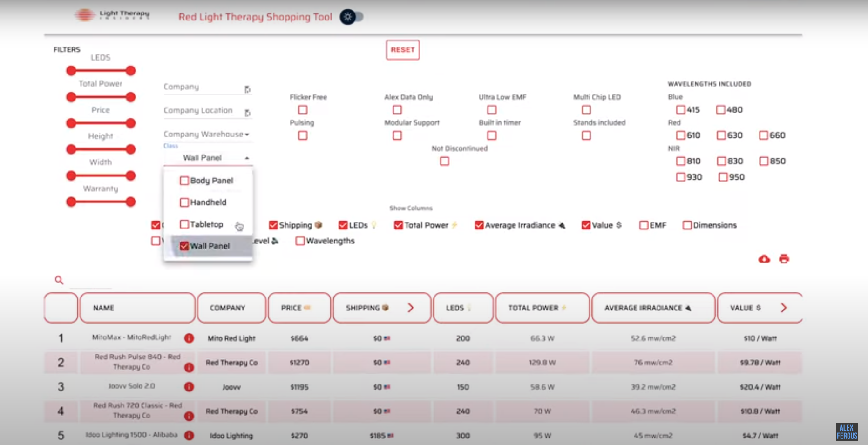Image resolution: width=868 pixels, height=445 pixels.
Task: Sort by the COMPANY column header
Action: pos(231,308)
